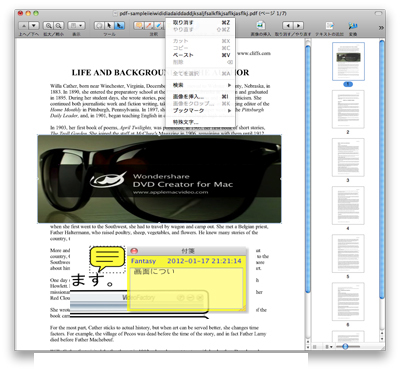This screenshot has height=371, width=400.
Task: Choose the sticky note annotation tool
Action: tap(139, 25)
